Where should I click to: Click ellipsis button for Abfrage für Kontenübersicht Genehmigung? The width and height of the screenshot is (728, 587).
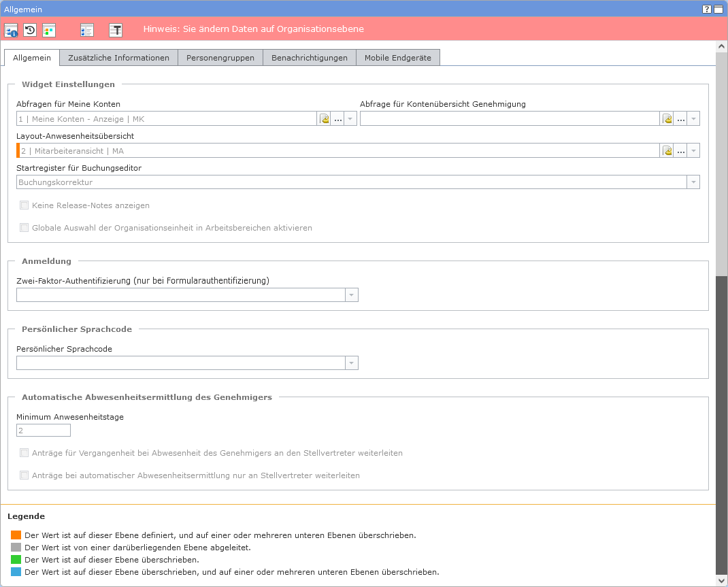coord(680,119)
